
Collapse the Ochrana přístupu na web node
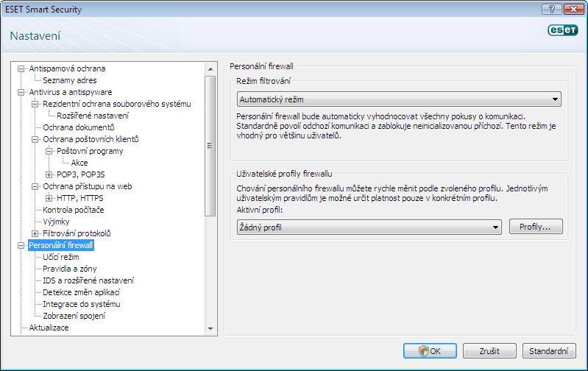(35, 186)
